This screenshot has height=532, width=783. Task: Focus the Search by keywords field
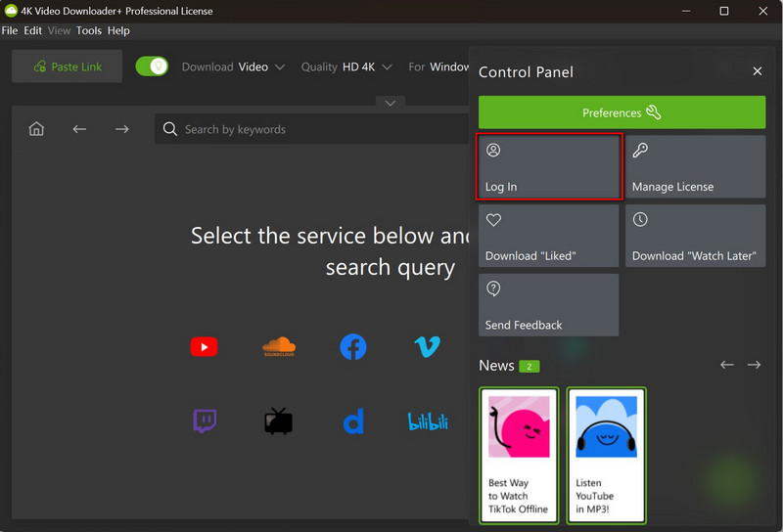coord(311,129)
